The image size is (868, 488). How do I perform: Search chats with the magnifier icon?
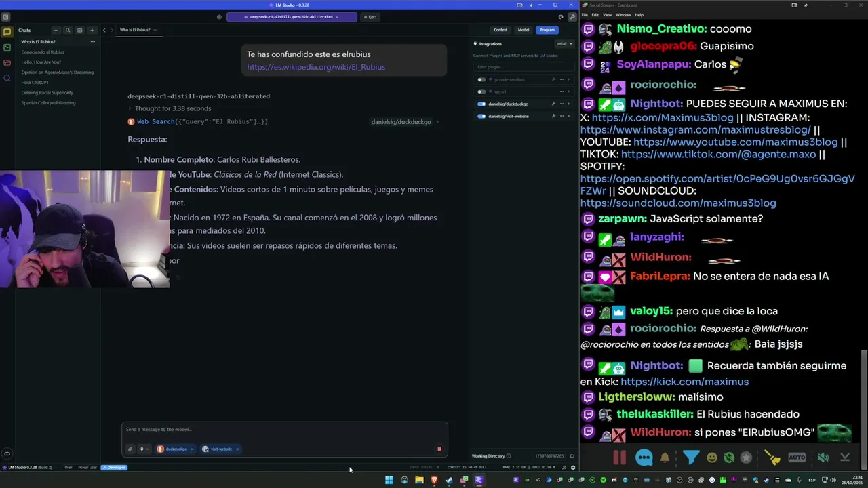(68, 30)
